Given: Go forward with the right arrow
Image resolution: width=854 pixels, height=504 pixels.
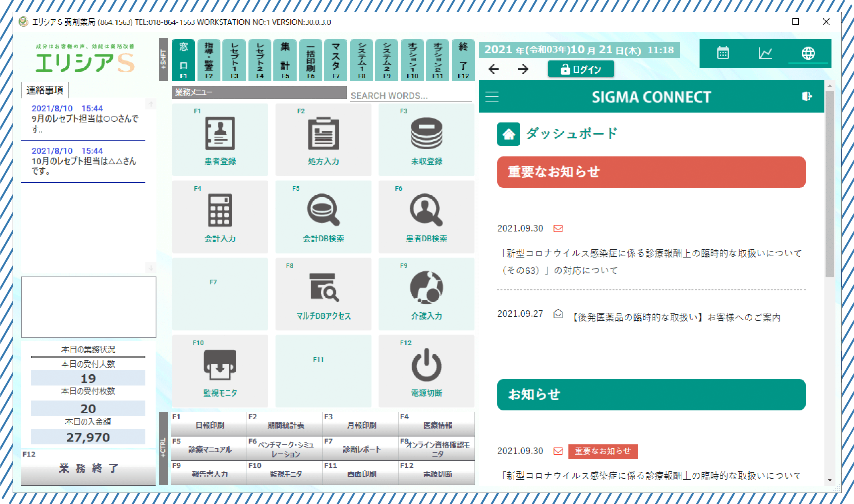Looking at the screenshot, I should [523, 70].
